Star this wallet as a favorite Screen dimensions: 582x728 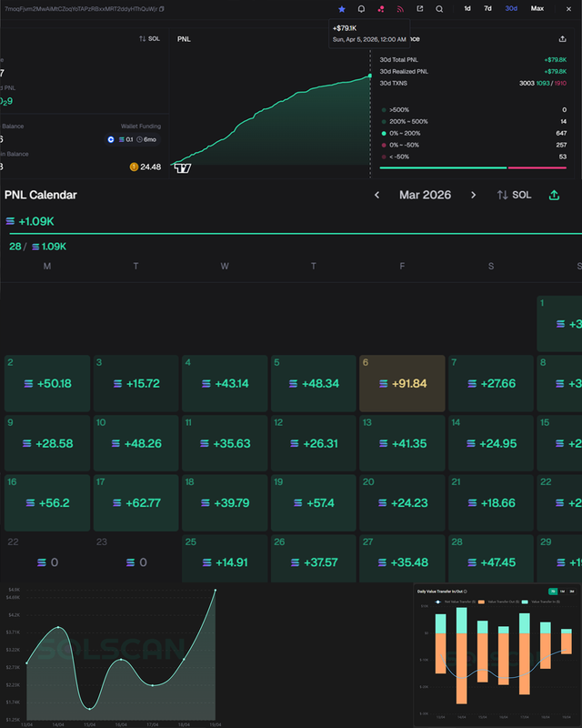tap(342, 9)
